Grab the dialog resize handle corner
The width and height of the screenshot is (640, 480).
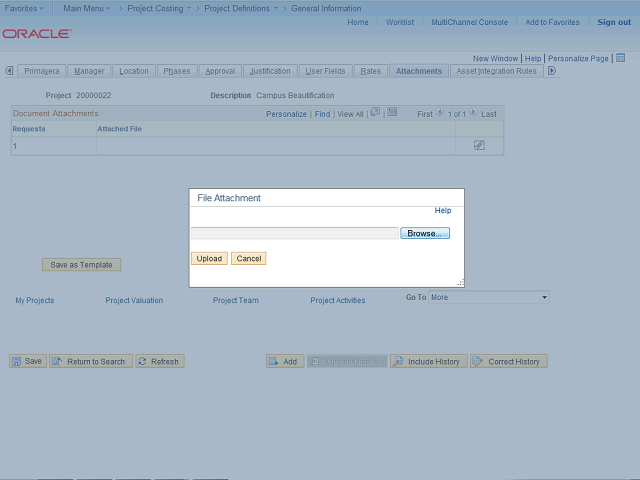click(x=460, y=282)
